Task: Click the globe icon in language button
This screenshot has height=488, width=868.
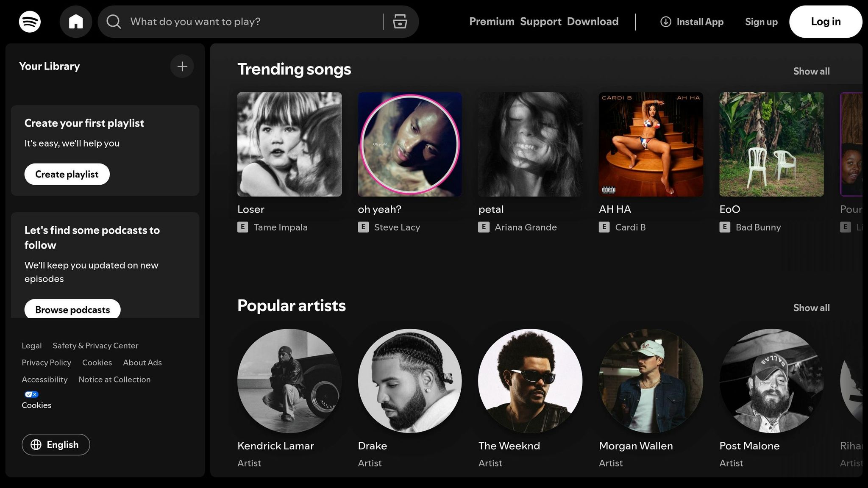Action: click(36, 445)
